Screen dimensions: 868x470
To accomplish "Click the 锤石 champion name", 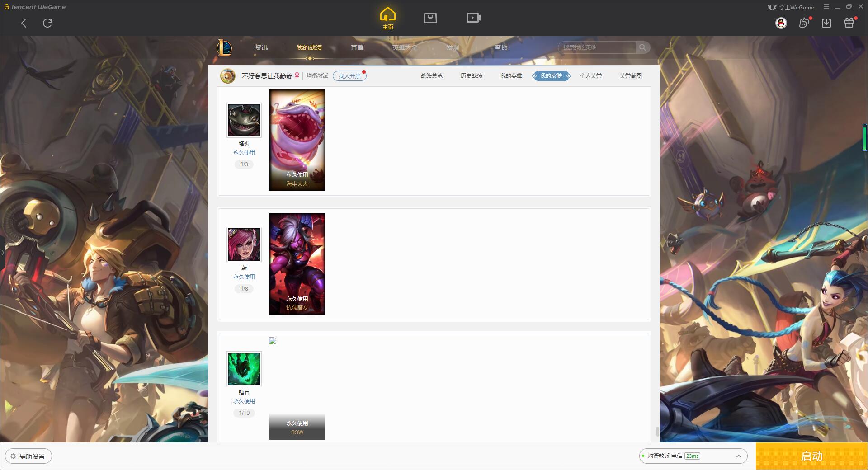I will click(244, 392).
